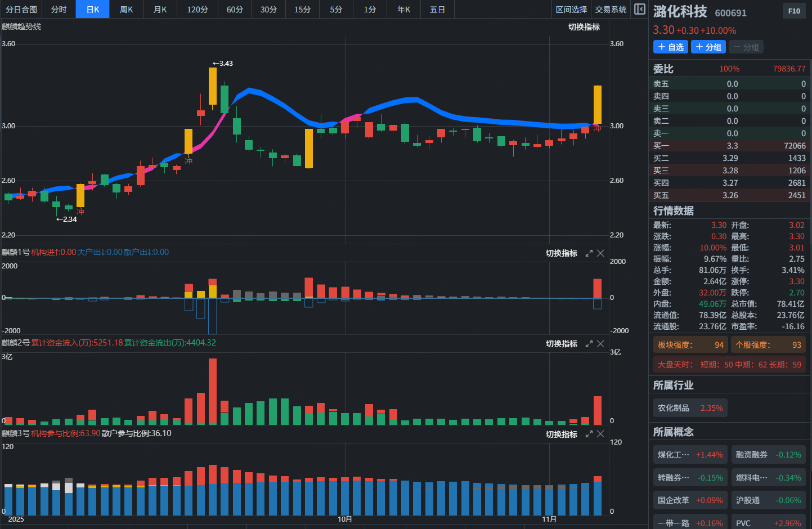The image size is (812, 529).
Task: Open 切换指标 in the 麒麟2号 panel
Action: click(561, 344)
